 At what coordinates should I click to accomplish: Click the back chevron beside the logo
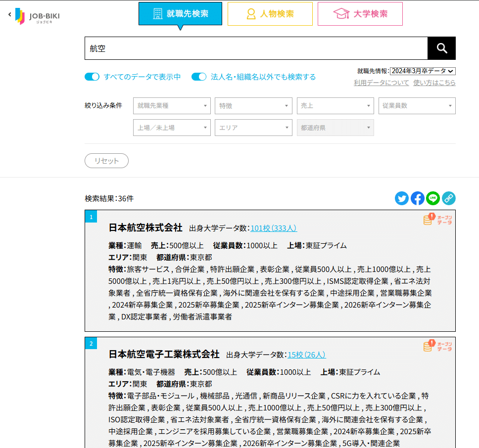[x=9, y=14]
